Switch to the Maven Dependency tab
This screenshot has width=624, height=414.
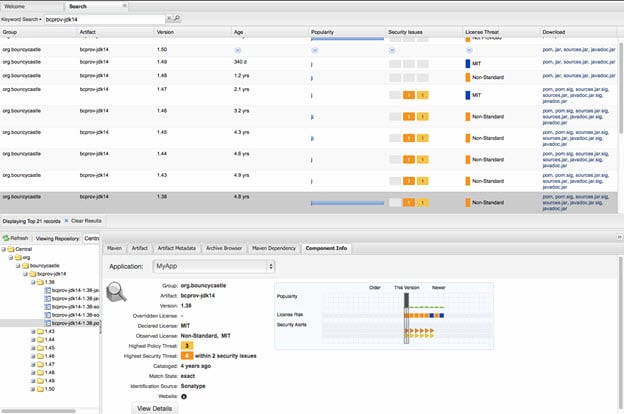pyautogui.click(x=270, y=247)
